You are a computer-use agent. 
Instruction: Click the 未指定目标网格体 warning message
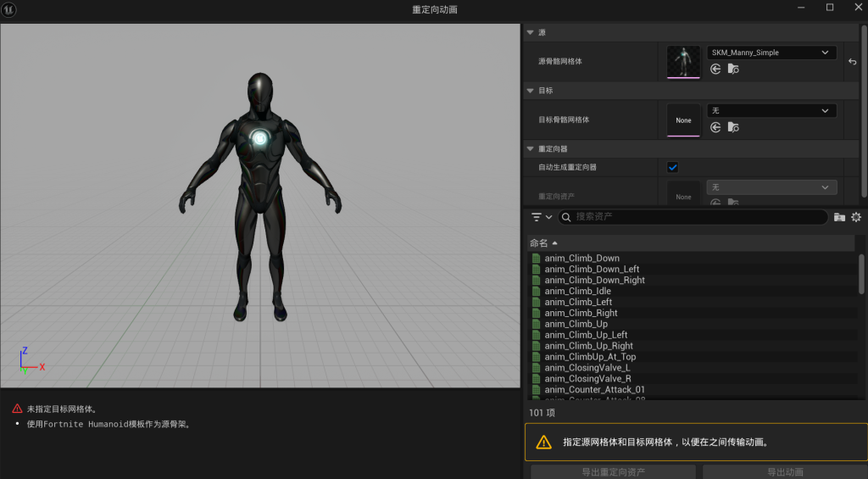coord(63,409)
